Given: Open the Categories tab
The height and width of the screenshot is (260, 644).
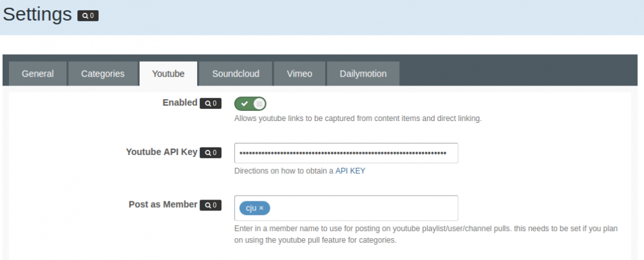Looking at the screenshot, I should 102,73.
